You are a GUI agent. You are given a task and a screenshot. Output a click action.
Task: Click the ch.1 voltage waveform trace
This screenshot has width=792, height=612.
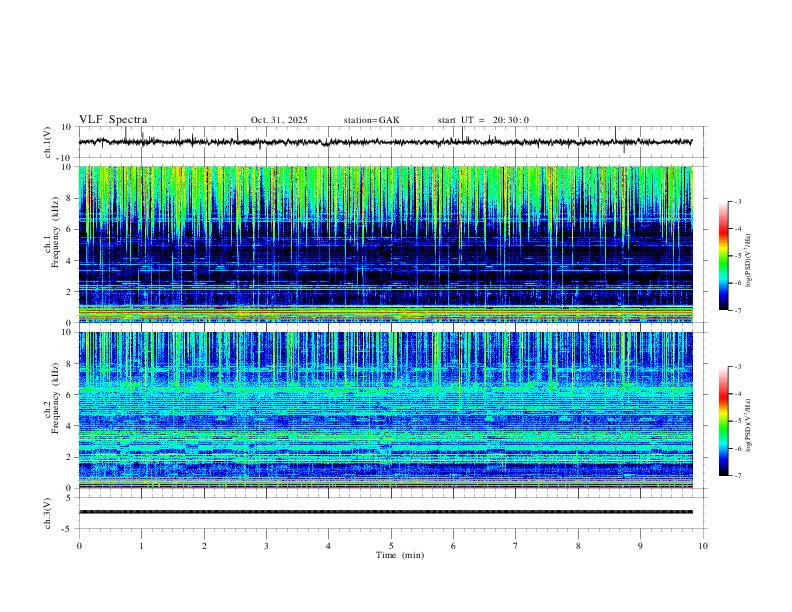[385, 142]
